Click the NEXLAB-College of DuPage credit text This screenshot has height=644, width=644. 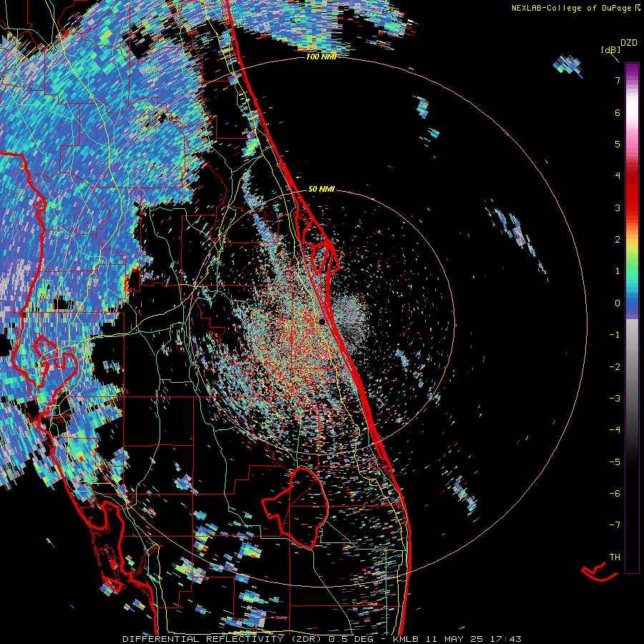575,8
